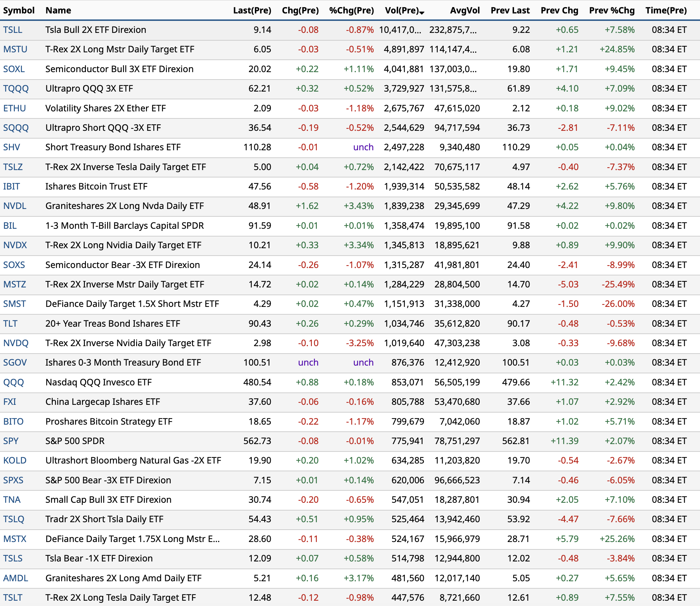700x606 pixels.
Task: Sort by the %Chg(Pre) column header
Action: (351, 10)
